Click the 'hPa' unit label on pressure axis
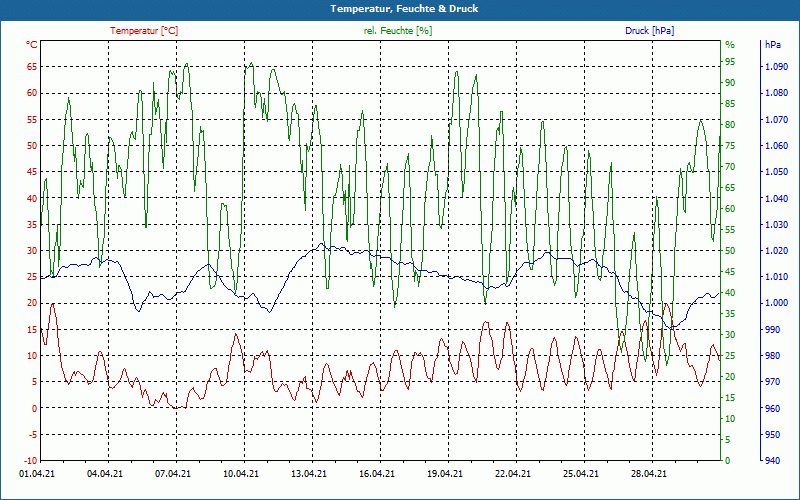This screenshot has width=800, height=500. 772,45
